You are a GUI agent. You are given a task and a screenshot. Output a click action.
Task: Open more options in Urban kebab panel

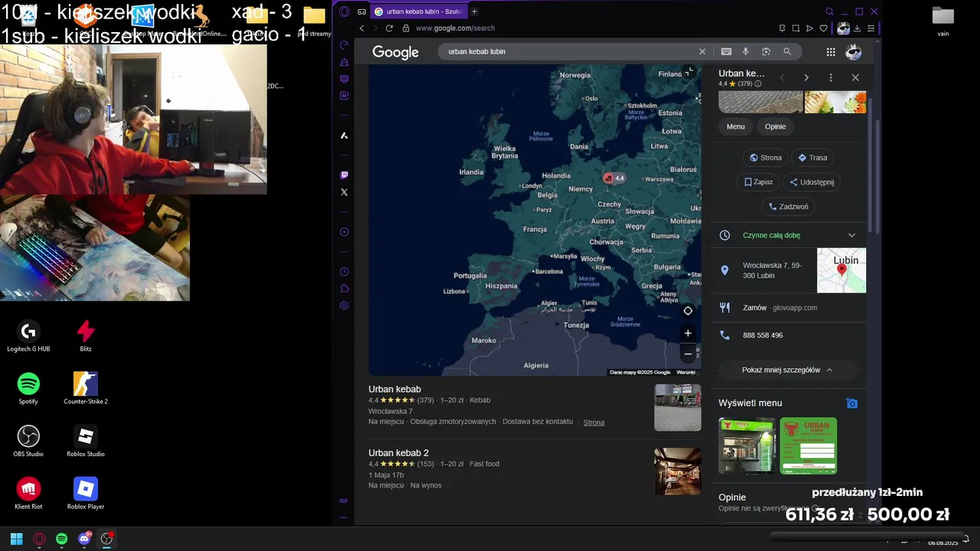(x=831, y=77)
